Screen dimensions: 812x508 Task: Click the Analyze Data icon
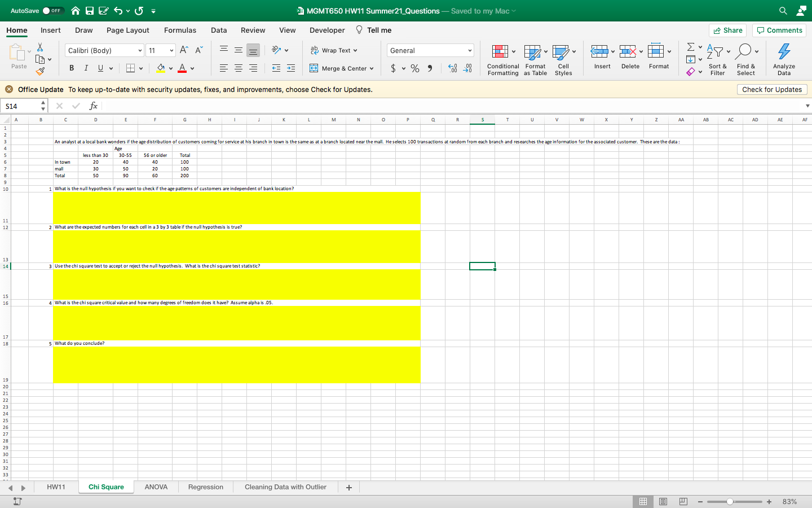pyautogui.click(x=784, y=59)
